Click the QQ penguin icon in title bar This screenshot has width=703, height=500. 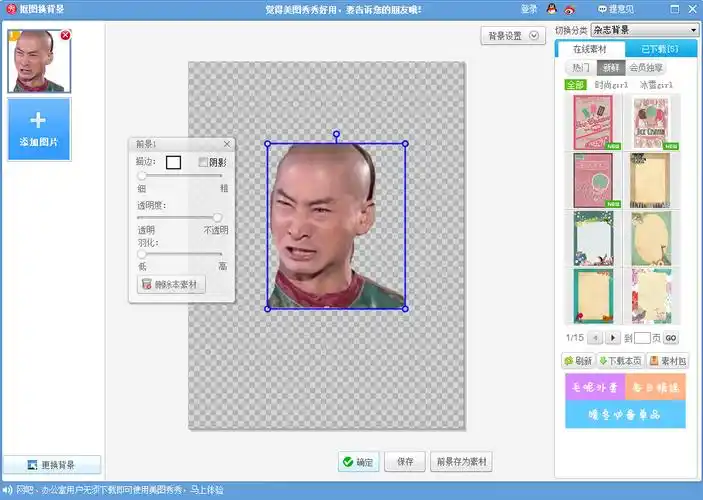tap(552, 9)
